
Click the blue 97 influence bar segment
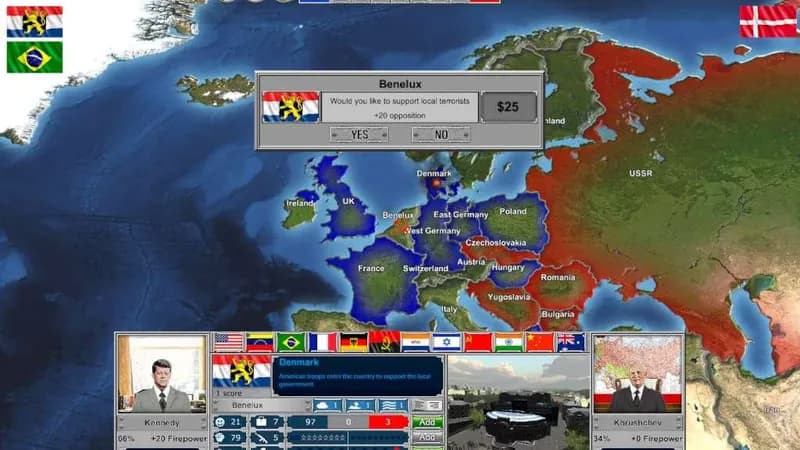click(x=308, y=422)
